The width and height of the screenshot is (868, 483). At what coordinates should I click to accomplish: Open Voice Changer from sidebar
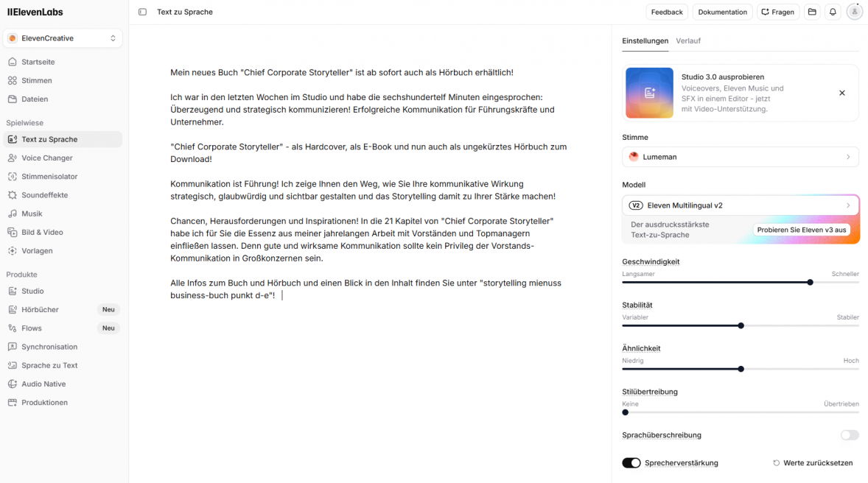pos(46,158)
